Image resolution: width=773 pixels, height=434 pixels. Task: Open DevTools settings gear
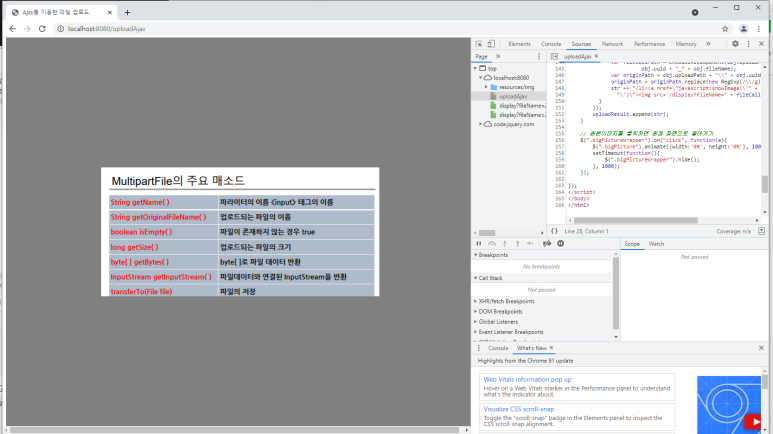click(735, 44)
